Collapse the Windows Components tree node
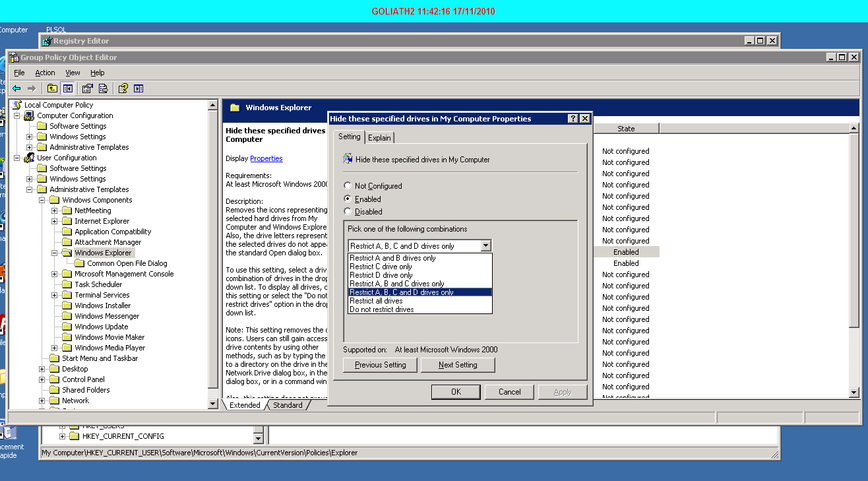868x481 pixels. pyautogui.click(x=43, y=200)
